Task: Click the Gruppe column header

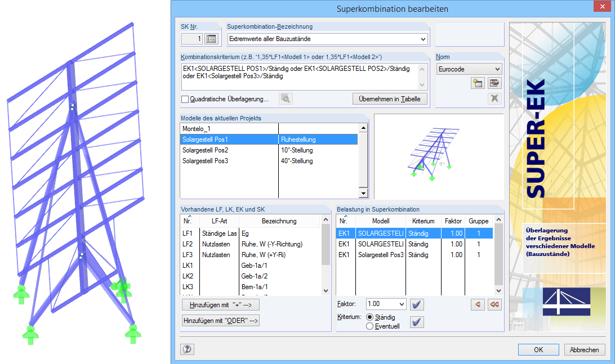Action: [479, 221]
